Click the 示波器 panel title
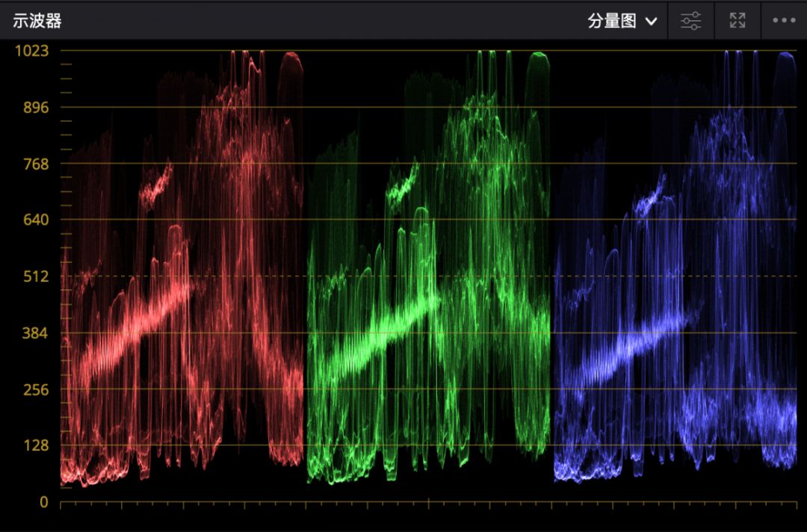Image resolution: width=807 pixels, height=532 pixels. 37,21
